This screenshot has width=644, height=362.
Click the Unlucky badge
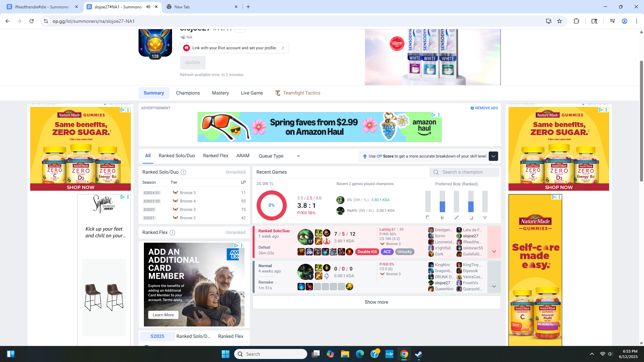(x=405, y=252)
